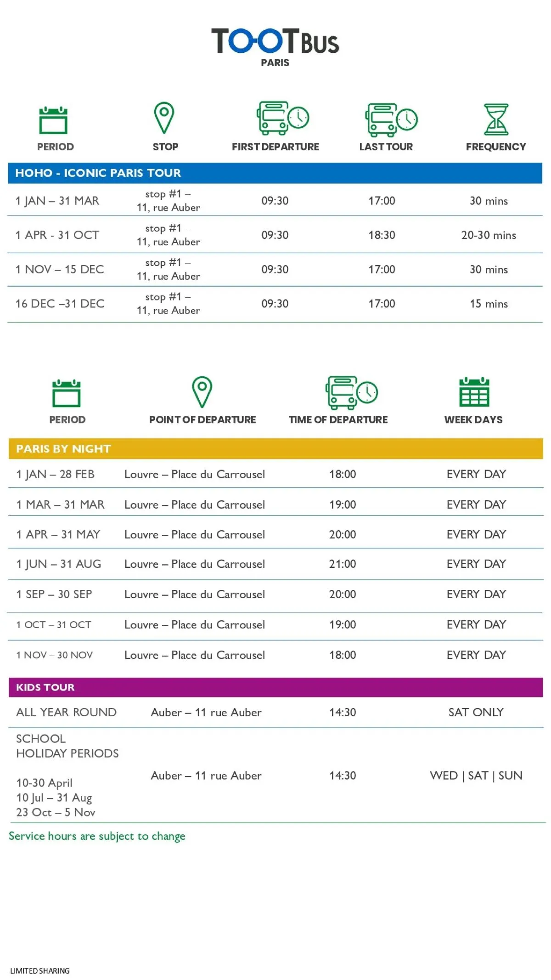Click the Week Days calendar grid icon

click(474, 392)
